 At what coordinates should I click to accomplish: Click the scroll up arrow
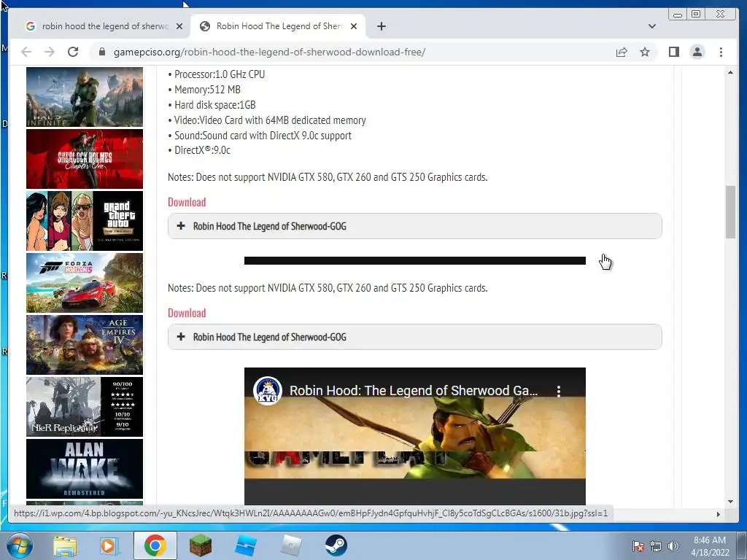point(730,72)
